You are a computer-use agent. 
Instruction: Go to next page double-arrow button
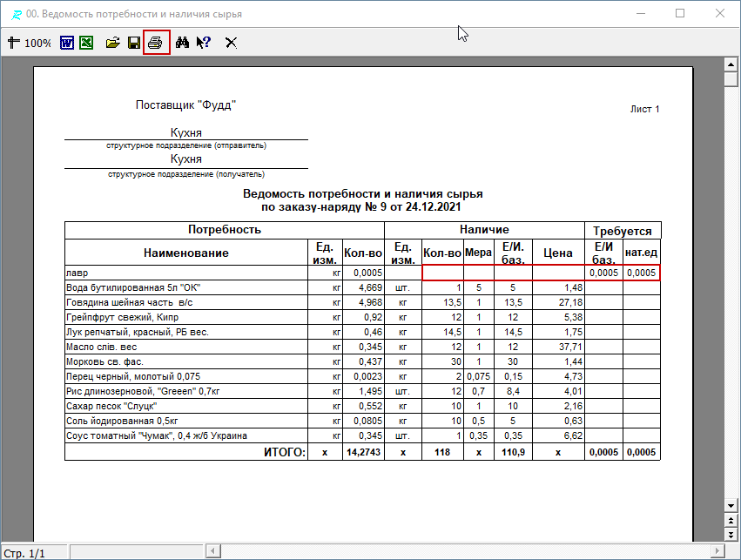(x=731, y=536)
